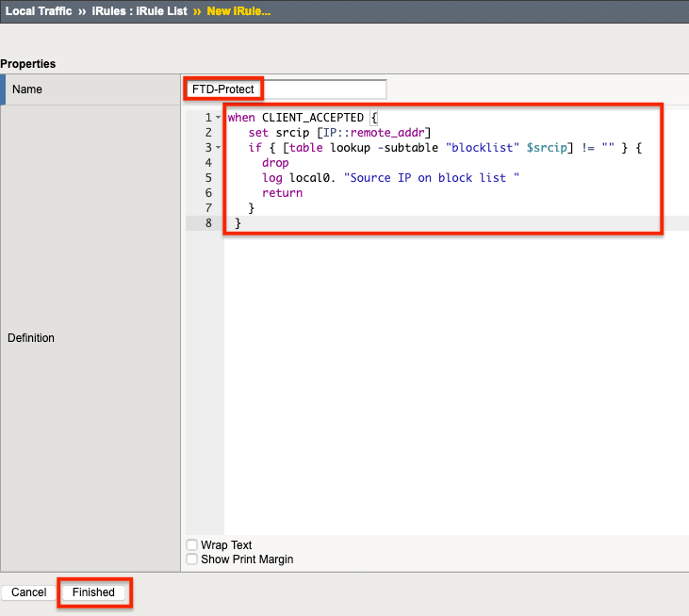
Task: Click the New iRule... breadcrumb label
Action: click(238, 11)
